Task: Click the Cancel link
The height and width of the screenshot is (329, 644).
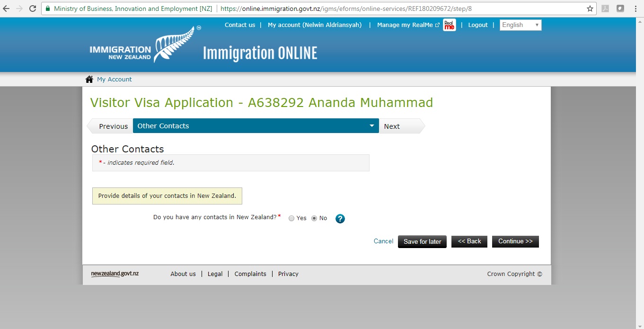Action: pyautogui.click(x=383, y=241)
